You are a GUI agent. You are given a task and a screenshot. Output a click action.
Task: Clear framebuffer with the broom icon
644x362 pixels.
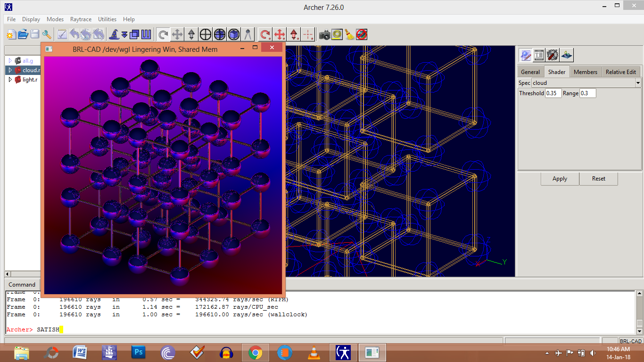pos(349,34)
